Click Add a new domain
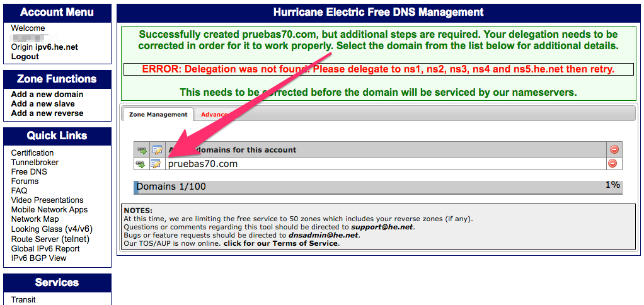 (47, 95)
